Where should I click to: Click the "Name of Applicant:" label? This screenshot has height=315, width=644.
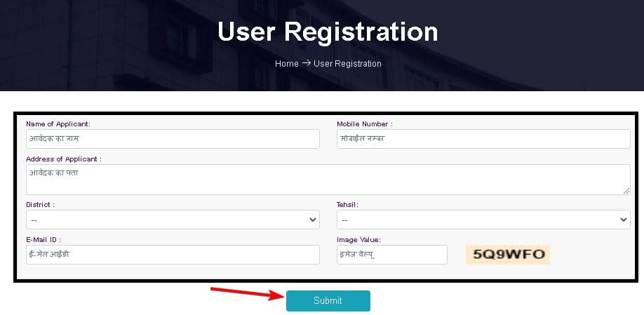pyautogui.click(x=58, y=124)
